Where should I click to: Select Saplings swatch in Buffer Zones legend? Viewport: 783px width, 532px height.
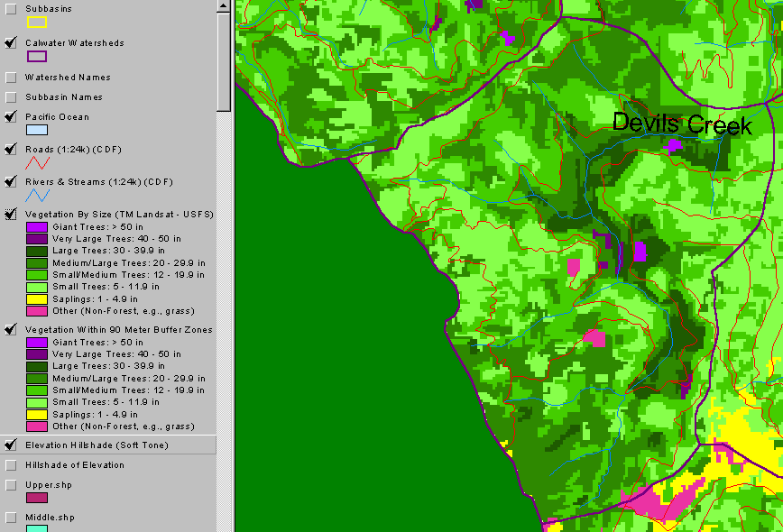tap(37, 414)
